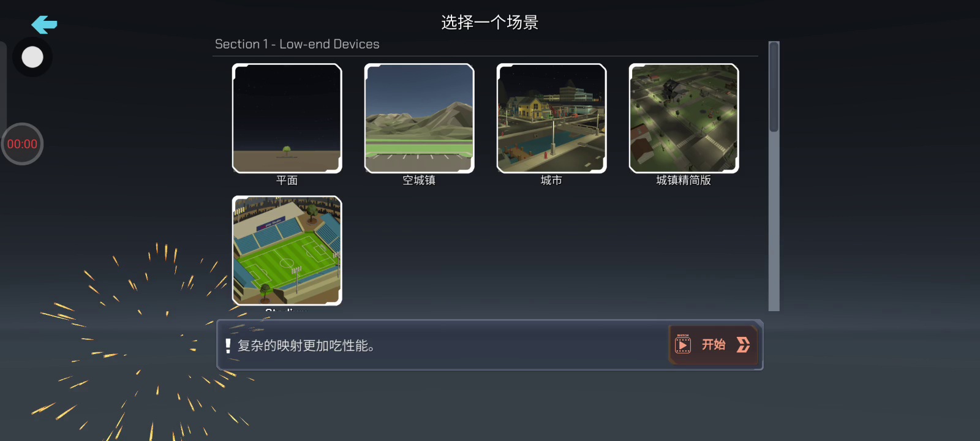Click the 城市 scene name label
Viewport: 980px width, 441px height.
click(x=551, y=180)
